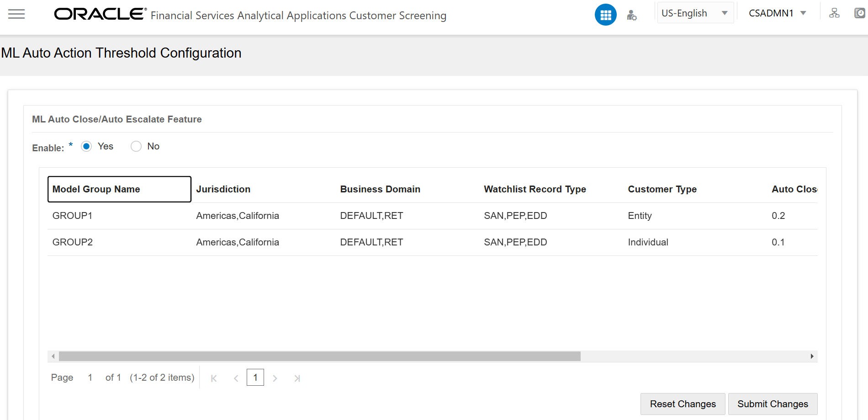Open the hamburger navigation menu
Screen dimensions: 868x420
(16, 14)
